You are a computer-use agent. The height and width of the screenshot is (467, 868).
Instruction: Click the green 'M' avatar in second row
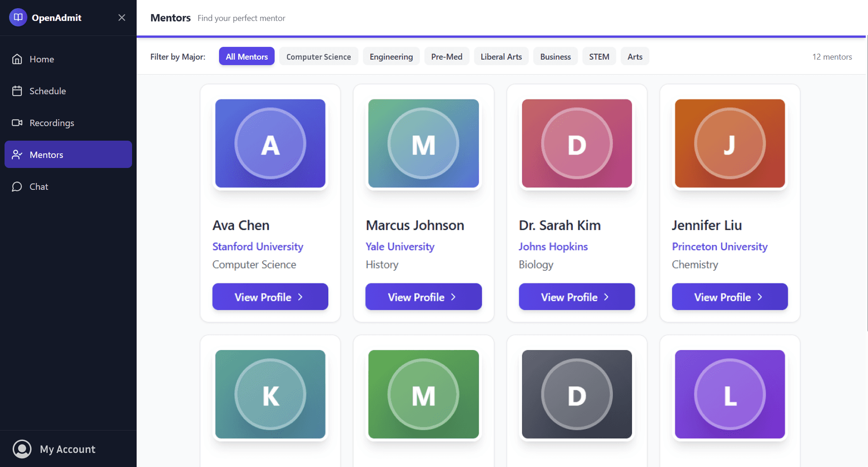coord(424,394)
